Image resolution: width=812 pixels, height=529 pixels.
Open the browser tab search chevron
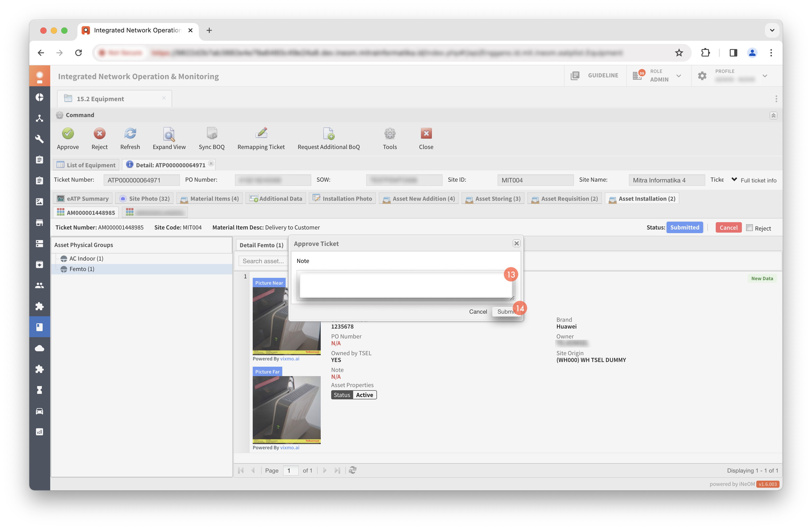(x=772, y=30)
